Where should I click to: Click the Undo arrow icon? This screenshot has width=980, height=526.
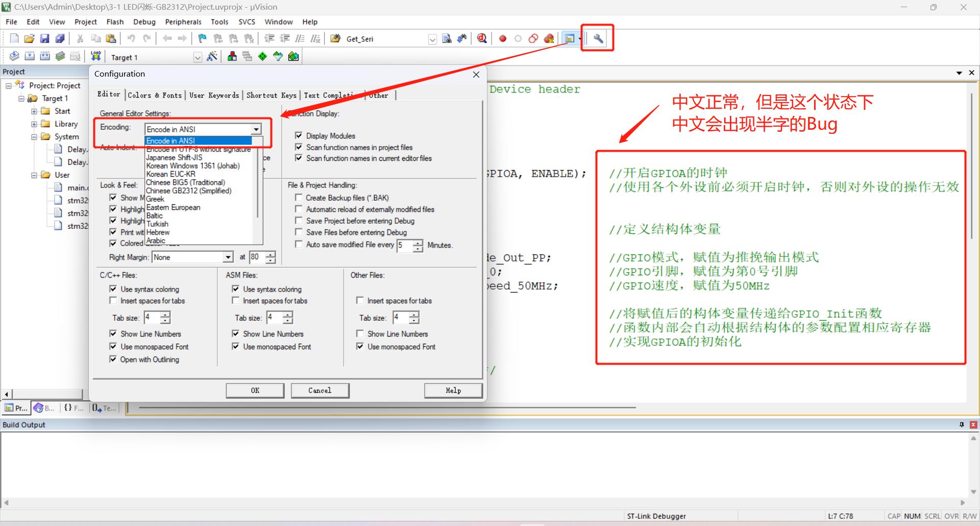[x=131, y=38]
